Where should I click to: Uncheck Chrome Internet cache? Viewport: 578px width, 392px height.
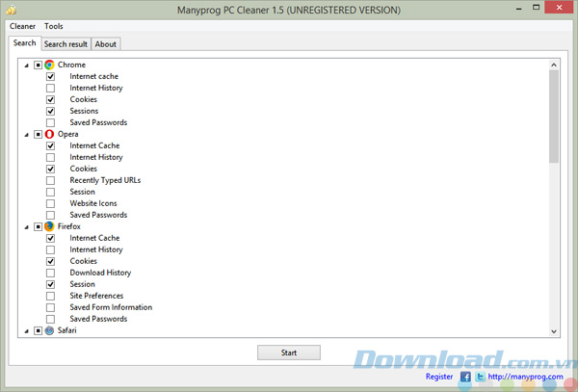50,77
